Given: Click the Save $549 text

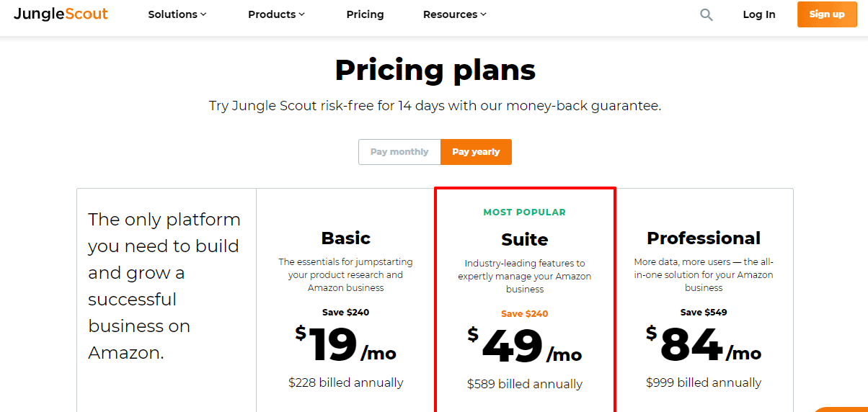Looking at the screenshot, I should click(x=703, y=313).
